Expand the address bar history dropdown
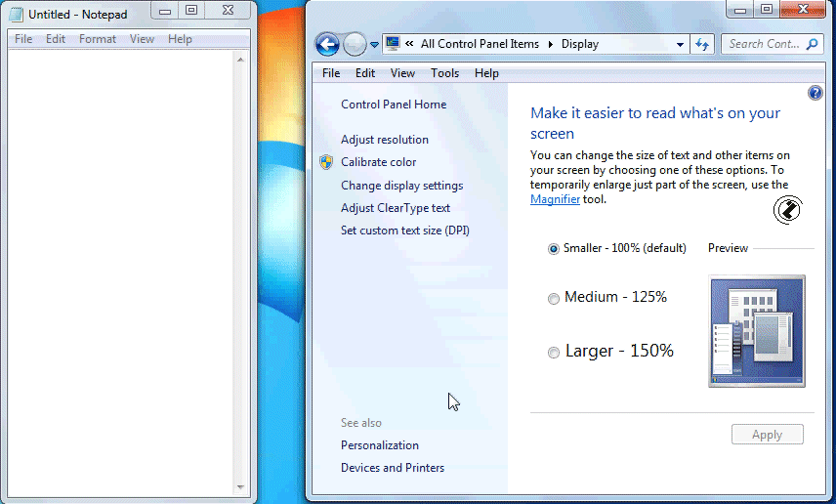The height and width of the screenshot is (504, 836). pyautogui.click(x=681, y=45)
